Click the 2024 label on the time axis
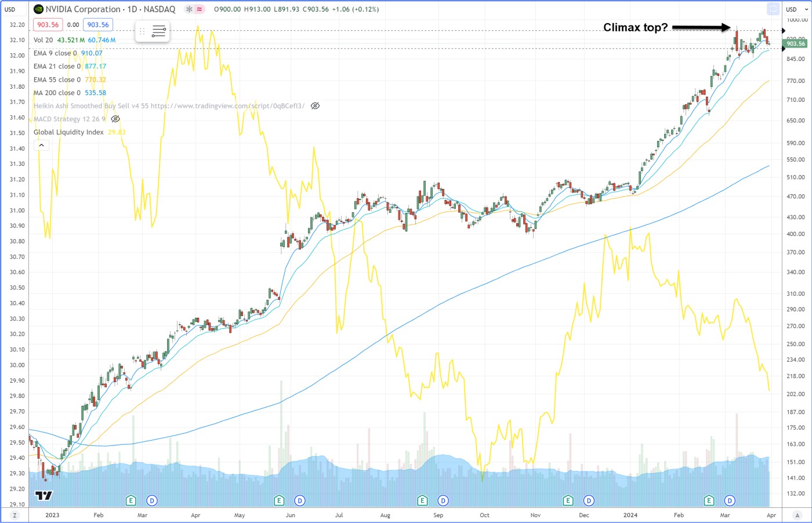The width and height of the screenshot is (812, 523). coord(630,515)
